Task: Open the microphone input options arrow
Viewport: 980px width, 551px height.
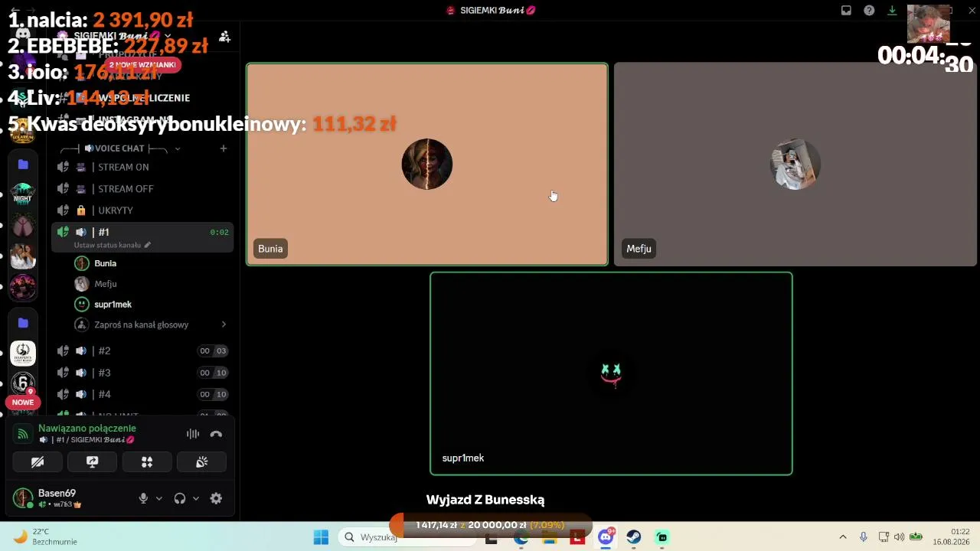Action: 158,498
